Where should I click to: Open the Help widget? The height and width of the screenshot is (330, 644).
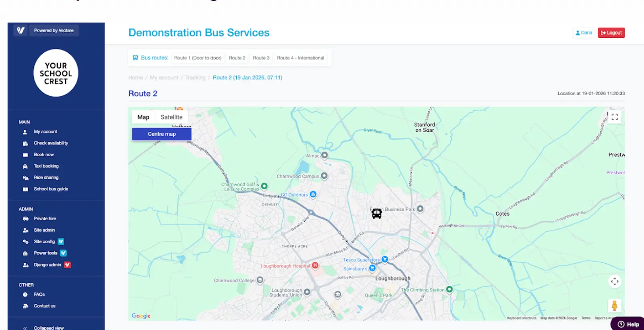click(x=628, y=324)
